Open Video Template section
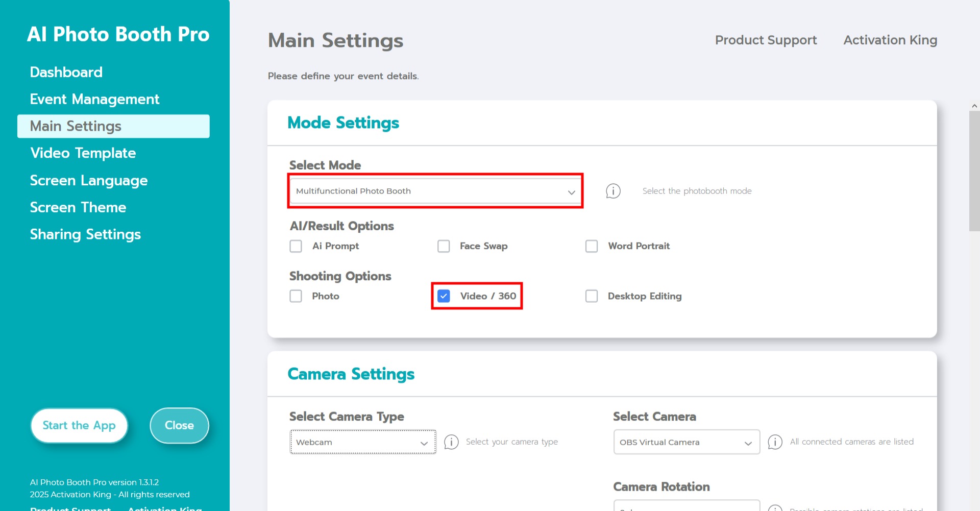 pos(83,153)
